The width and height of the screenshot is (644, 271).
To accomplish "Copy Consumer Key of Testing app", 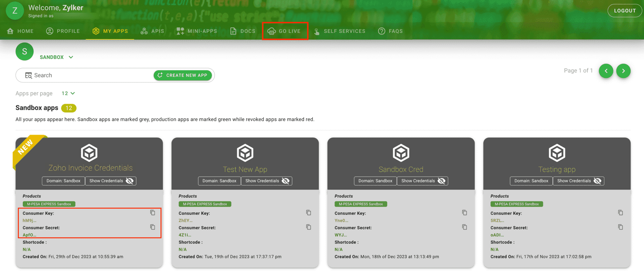I will click(620, 213).
